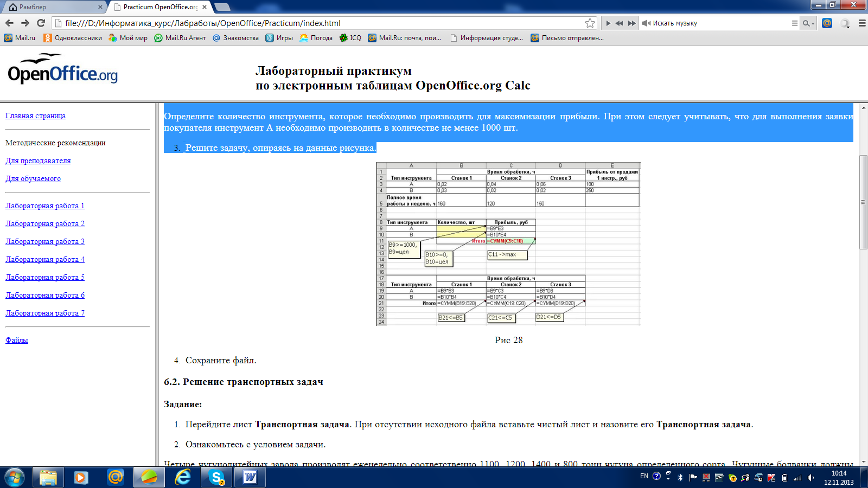The width and height of the screenshot is (868, 488).
Task: Click the Рис 28 spreadsheet figure
Action: (508, 244)
